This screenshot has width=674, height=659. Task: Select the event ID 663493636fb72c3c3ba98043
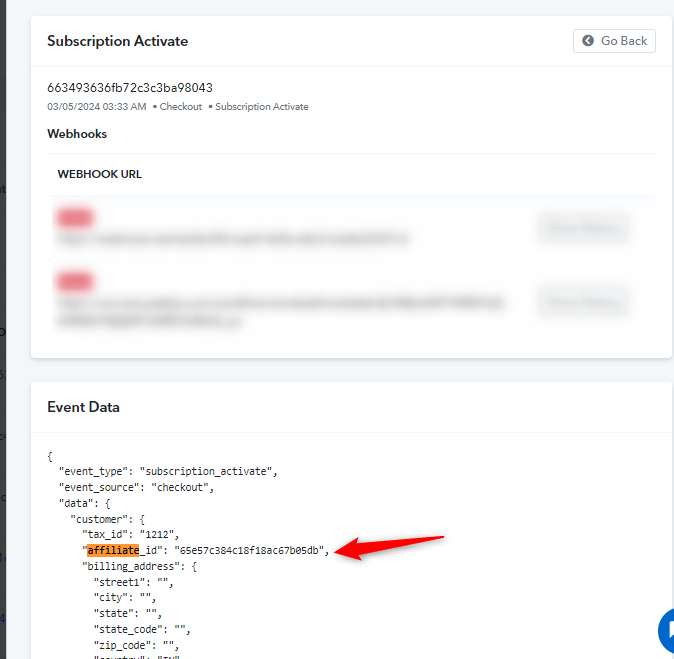(x=130, y=88)
